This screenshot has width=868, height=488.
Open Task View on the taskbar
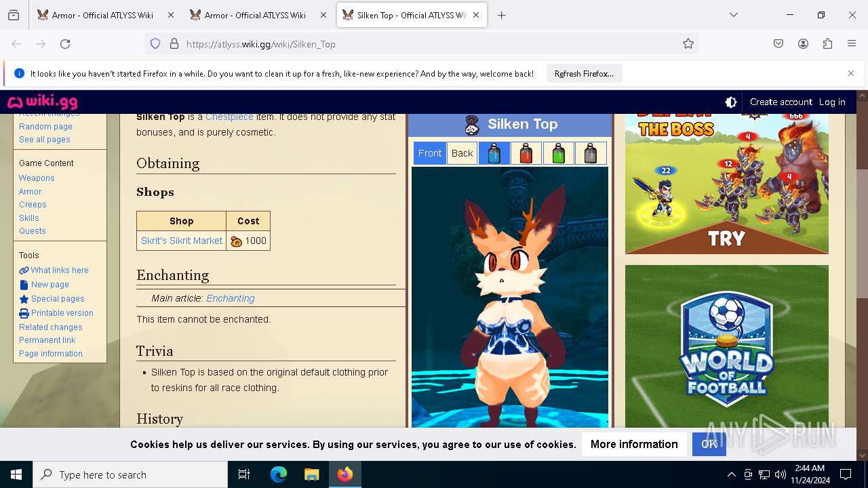point(244,474)
